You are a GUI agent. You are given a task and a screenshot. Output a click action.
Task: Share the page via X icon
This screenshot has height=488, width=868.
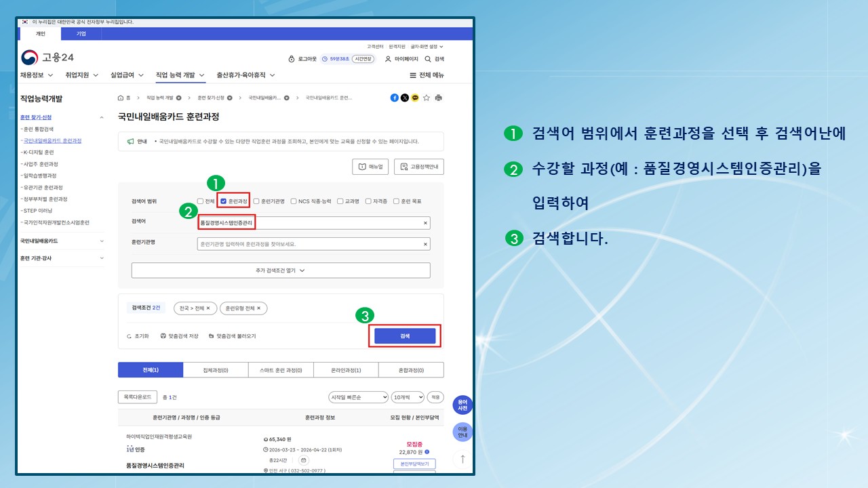click(405, 98)
